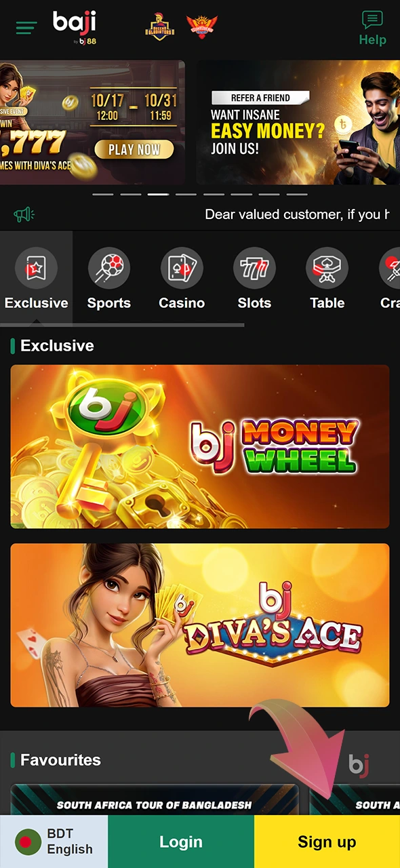Select the first carousel indicator dash
The image size is (400, 868).
[103, 195]
